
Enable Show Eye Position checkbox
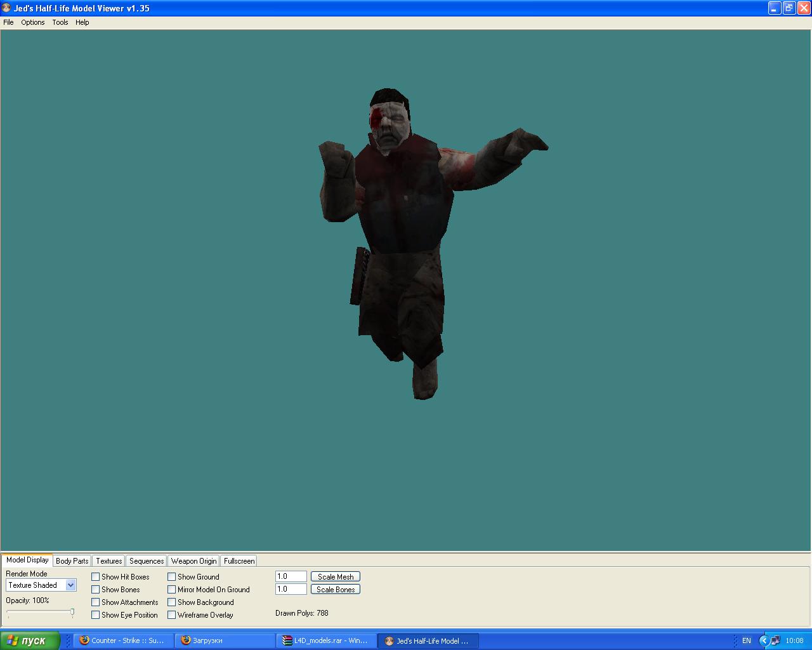pyautogui.click(x=96, y=615)
